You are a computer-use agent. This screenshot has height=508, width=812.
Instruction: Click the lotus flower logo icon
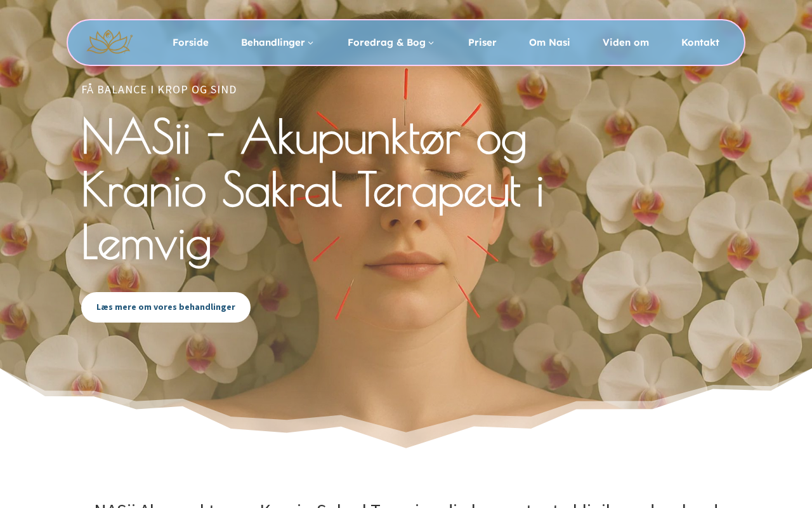click(109, 43)
